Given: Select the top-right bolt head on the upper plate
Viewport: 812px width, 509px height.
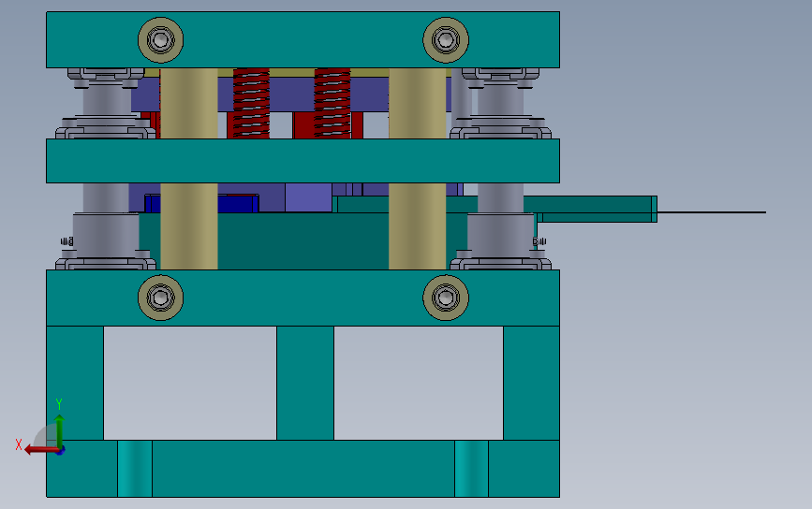Looking at the screenshot, I should (x=446, y=40).
